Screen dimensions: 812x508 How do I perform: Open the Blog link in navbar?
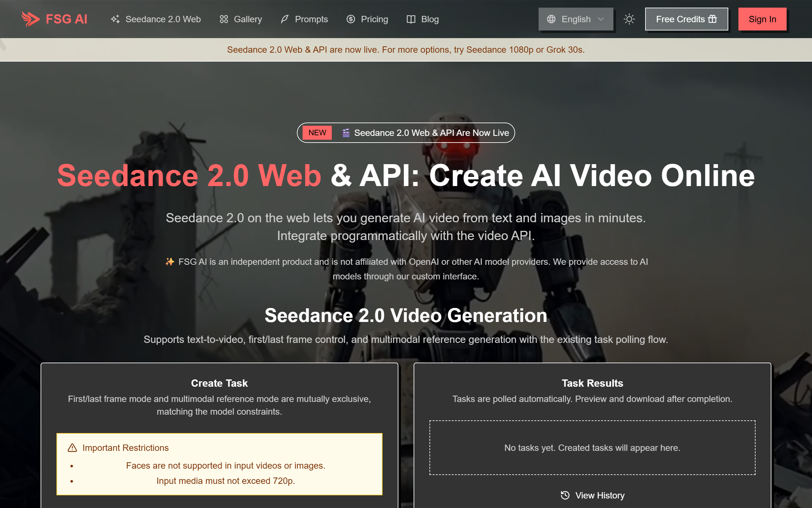[x=422, y=19]
